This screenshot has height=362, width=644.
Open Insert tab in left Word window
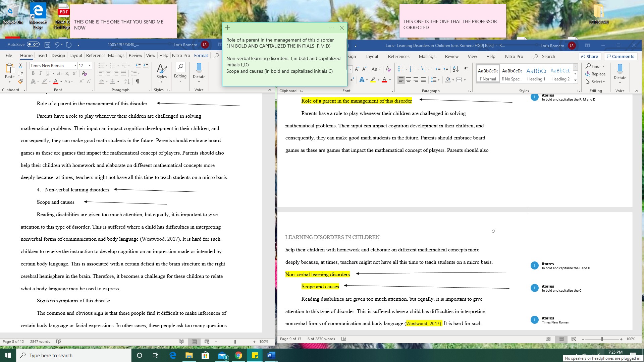pyautogui.click(x=42, y=56)
